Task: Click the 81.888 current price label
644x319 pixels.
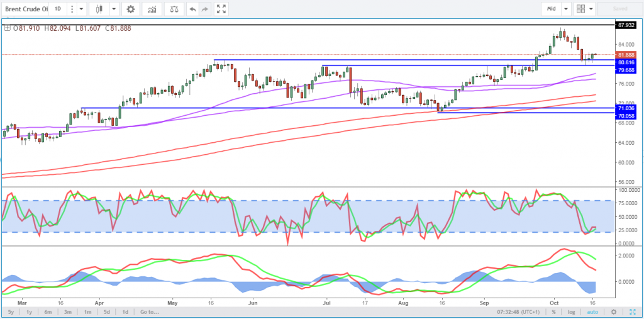Action: coord(626,55)
